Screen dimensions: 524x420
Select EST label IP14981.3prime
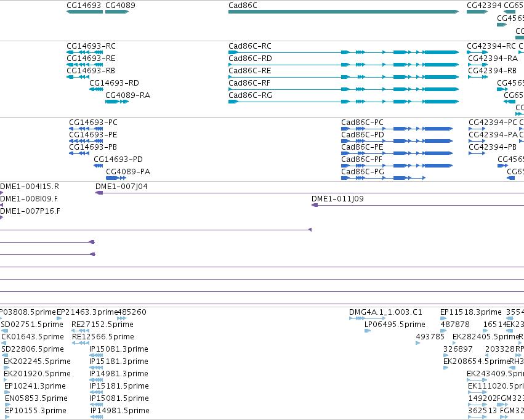pyautogui.click(x=119, y=374)
